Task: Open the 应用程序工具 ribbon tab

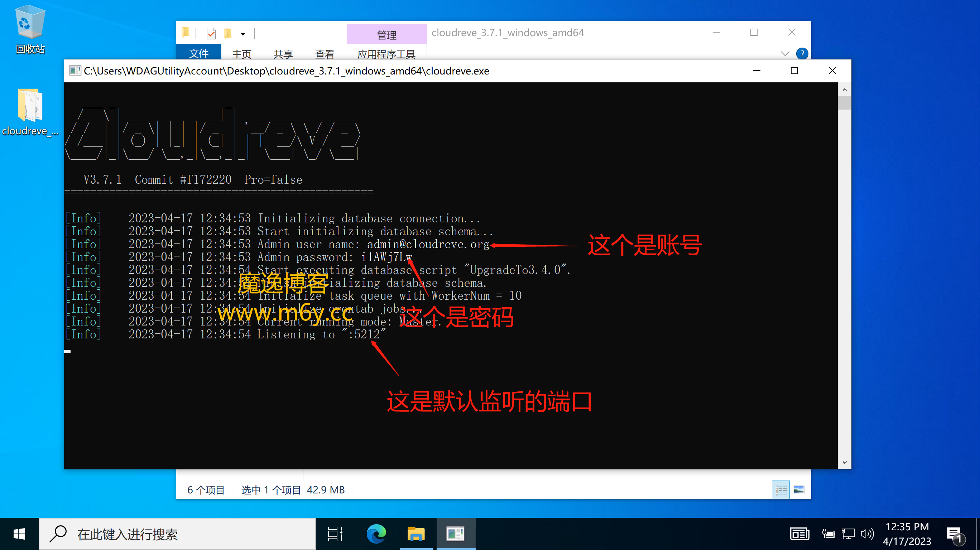Action: (x=386, y=54)
